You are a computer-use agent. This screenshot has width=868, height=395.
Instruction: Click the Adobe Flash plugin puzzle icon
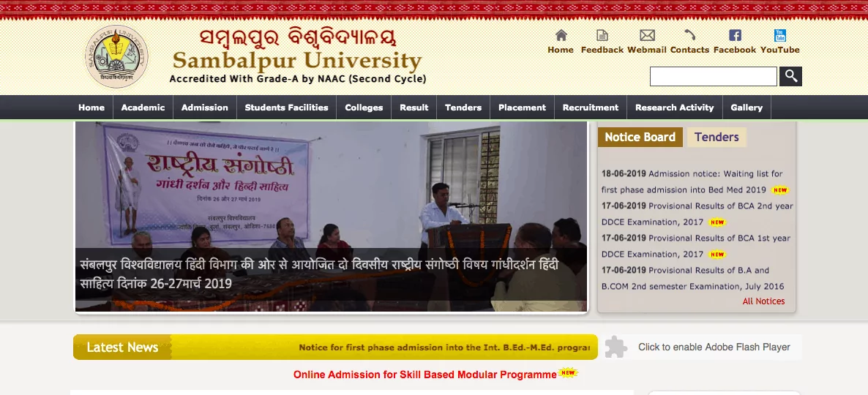pyautogui.click(x=616, y=347)
